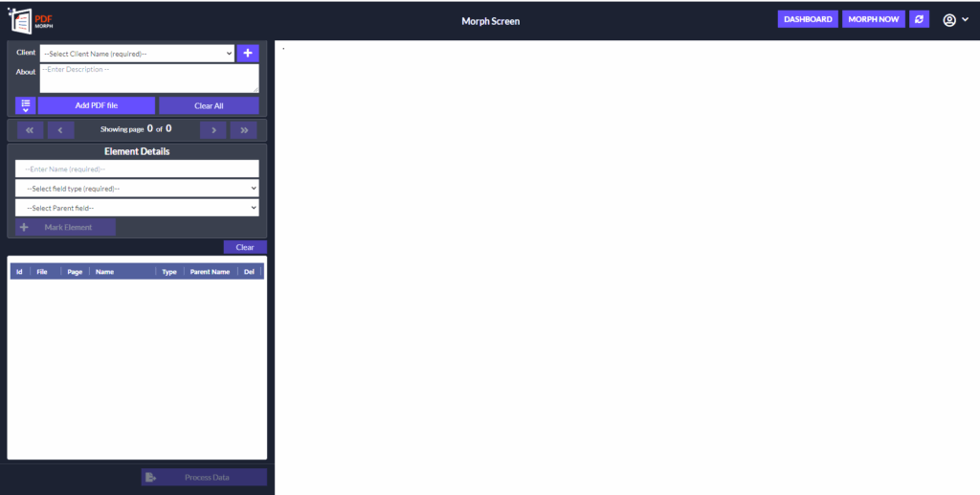Click the Element Details heading
Image resolution: width=980 pixels, height=495 pixels.
coord(137,151)
